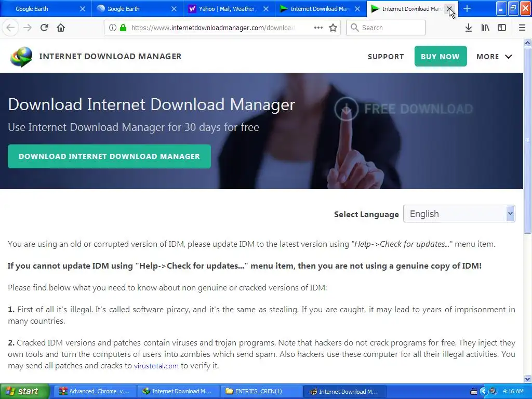The width and height of the screenshot is (532, 399).
Task: Click the page scrollbar down arrow
Action: coord(527,379)
